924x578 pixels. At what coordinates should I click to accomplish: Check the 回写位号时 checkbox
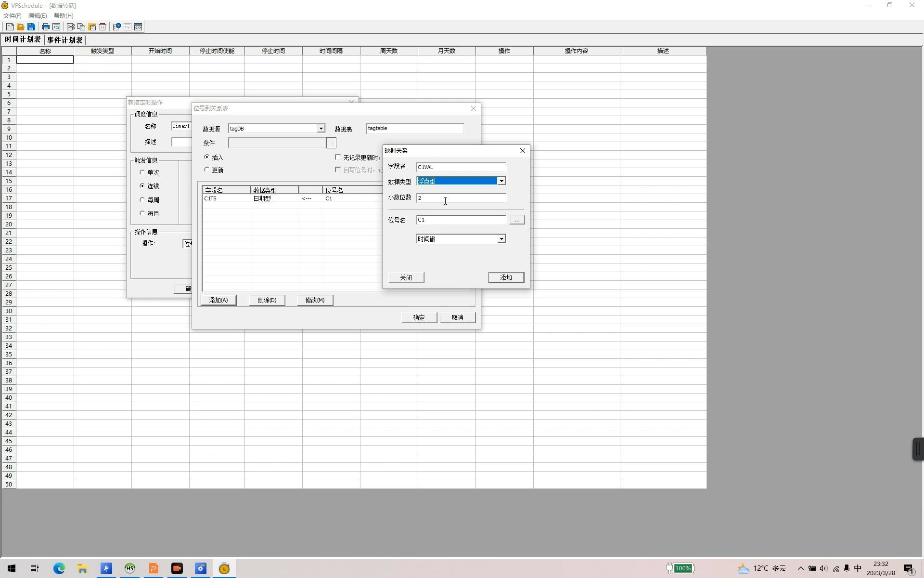pos(338,170)
